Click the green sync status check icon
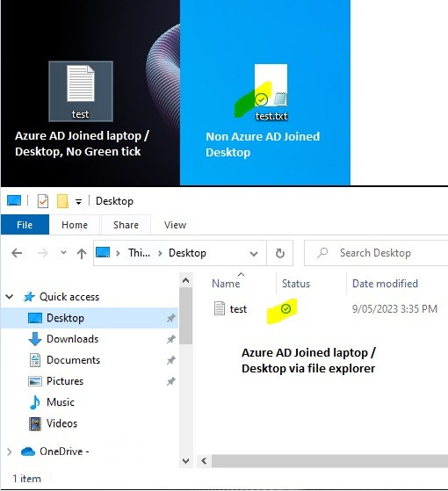The image size is (448, 491). click(285, 309)
